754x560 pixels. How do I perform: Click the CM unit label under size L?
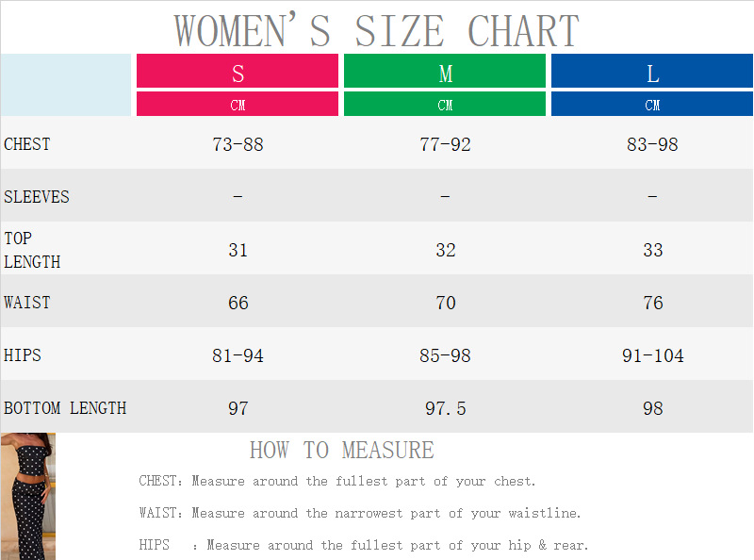pyautogui.click(x=652, y=105)
